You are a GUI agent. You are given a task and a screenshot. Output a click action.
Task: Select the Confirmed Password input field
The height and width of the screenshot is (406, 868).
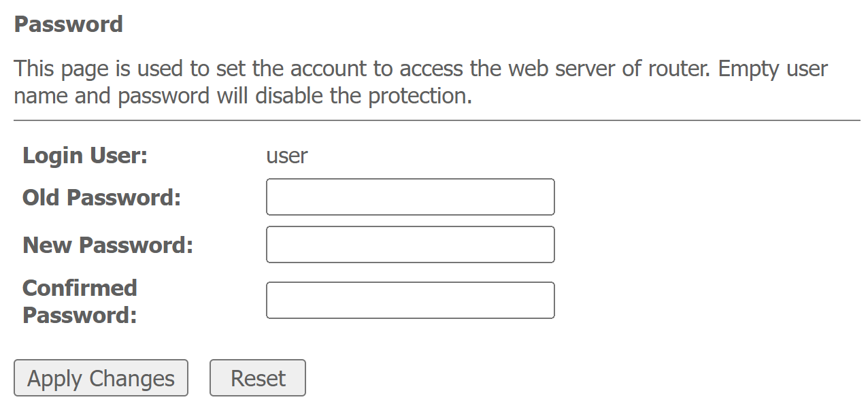410,301
